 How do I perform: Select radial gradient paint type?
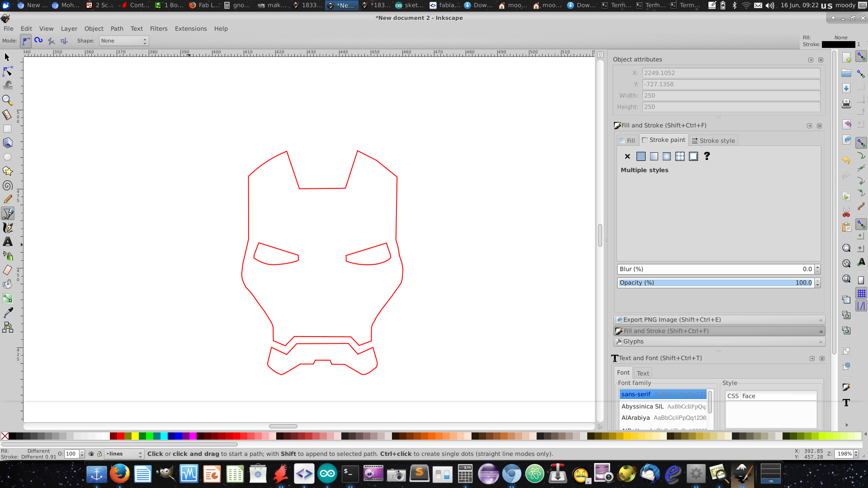click(x=667, y=156)
